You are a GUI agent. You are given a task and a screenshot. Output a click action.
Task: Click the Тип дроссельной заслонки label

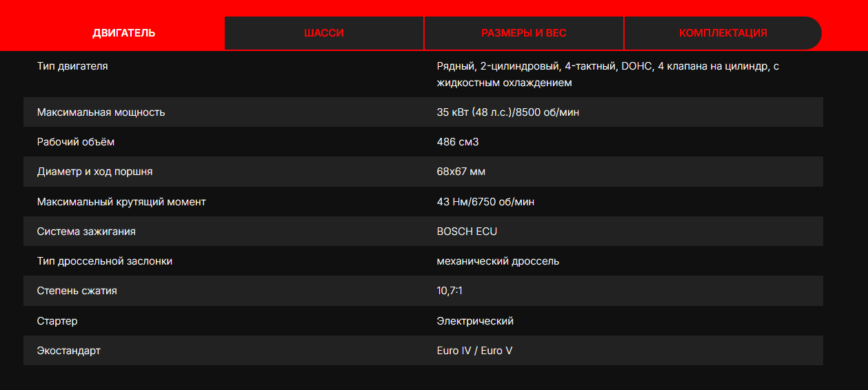pyautogui.click(x=105, y=261)
